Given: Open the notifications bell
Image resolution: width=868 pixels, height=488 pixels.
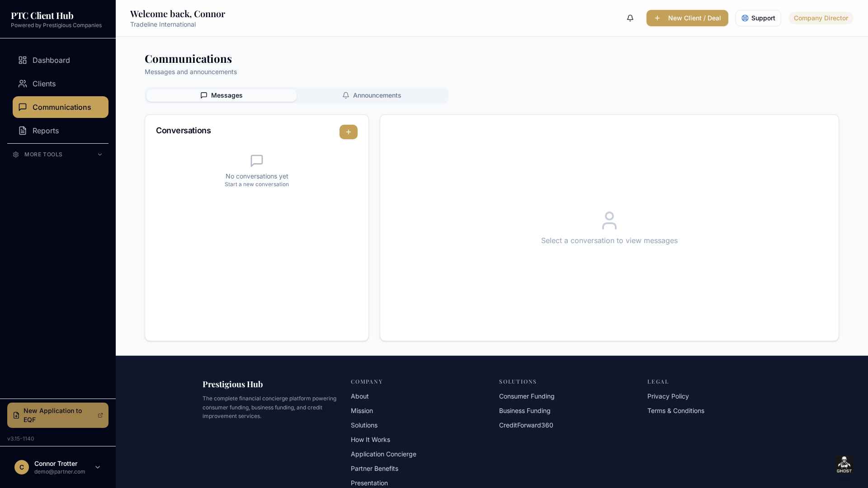Looking at the screenshot, I should click(630, 18).
